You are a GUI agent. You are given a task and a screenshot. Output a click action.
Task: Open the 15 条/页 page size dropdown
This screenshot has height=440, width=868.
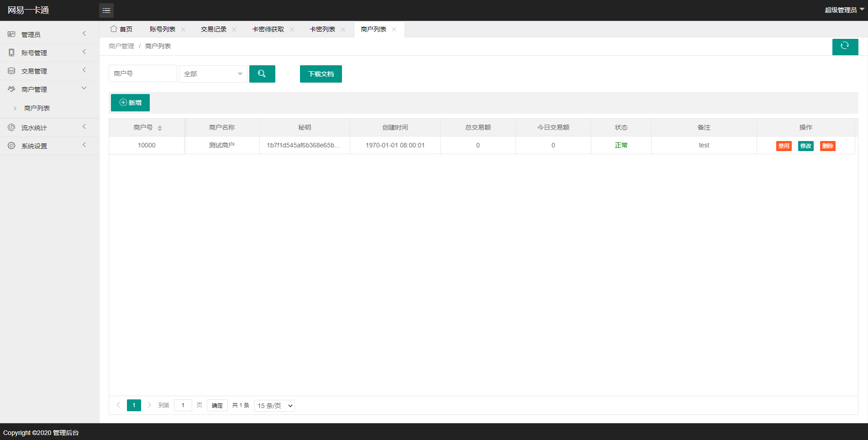tap(274, 405)
